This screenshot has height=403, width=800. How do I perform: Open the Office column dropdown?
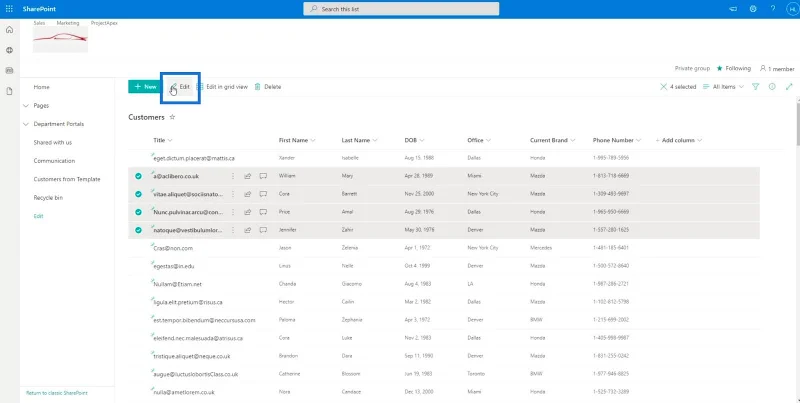point(479,140)
